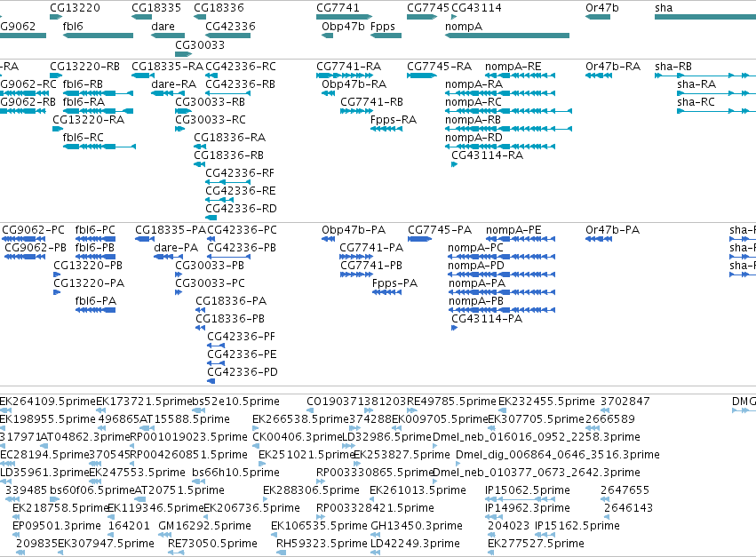Image resolution: width=756 pixels, height=557 pixels.
Task: Click the CG43114 gene label
Action: (476, 8)
